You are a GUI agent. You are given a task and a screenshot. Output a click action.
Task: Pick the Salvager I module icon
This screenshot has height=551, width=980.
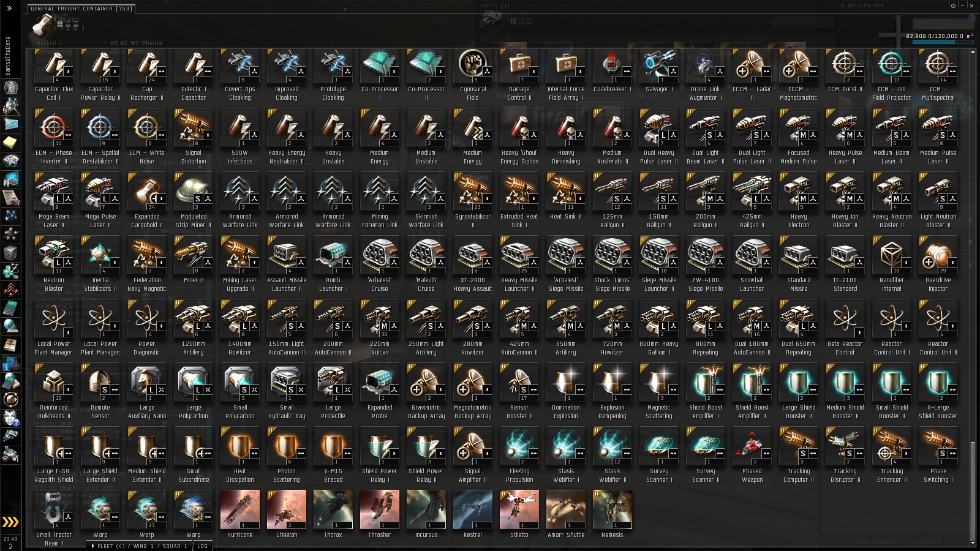click(x=659, y=66)
